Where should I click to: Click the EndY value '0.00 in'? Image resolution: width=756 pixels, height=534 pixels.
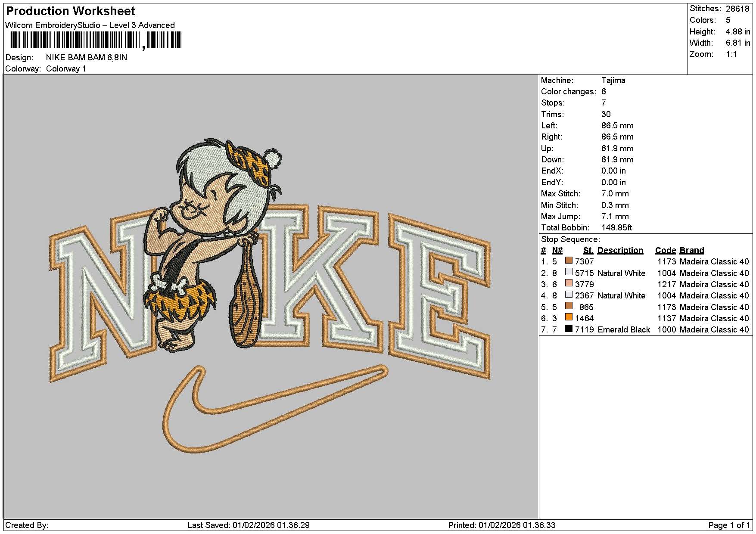coord(613,182)
